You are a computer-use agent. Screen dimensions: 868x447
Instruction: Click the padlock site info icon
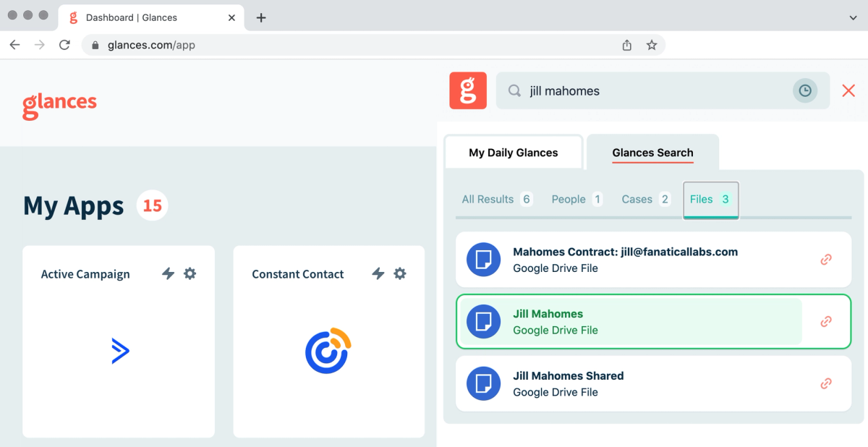pyautogui.click(x=95, y=45)
